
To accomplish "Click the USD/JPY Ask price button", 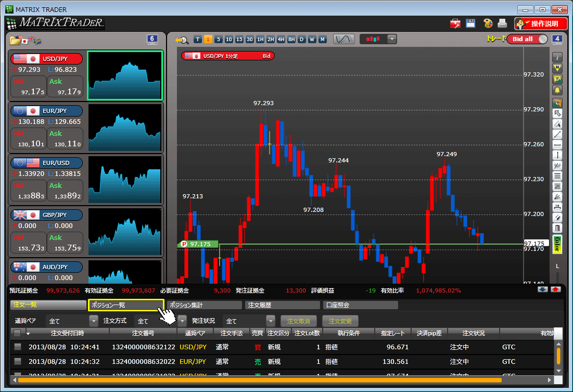I will point(65,86).
